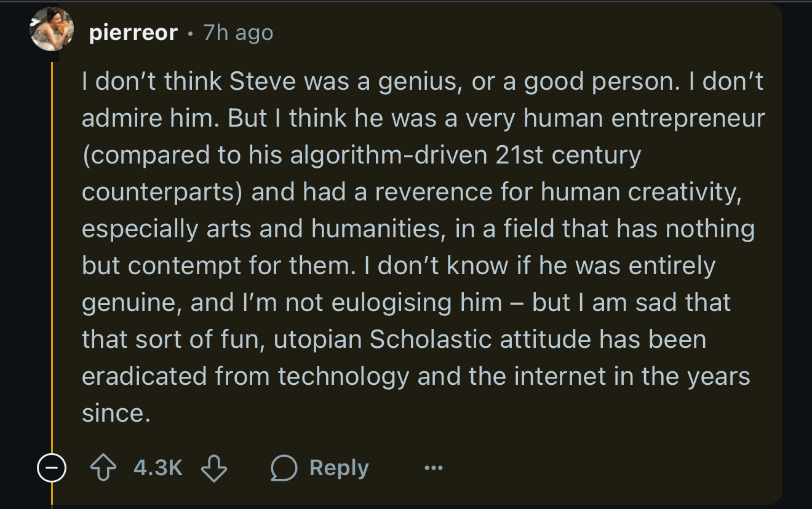
Task: Click the 7h ago timestamp
Action: tap(237, 33)
